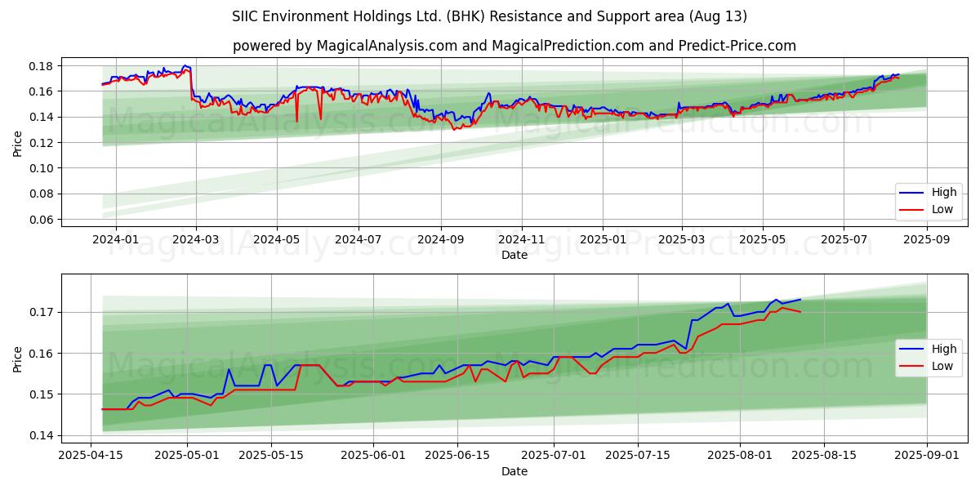Click the 2025-03 tick label
The width and height of the screenshot is (980, 490).
point(683,239)
